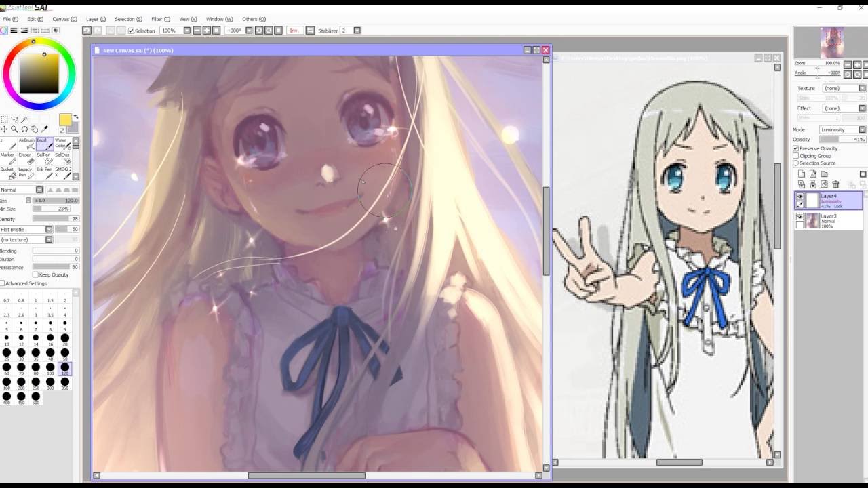Select brush size 120 preset

[x=65, y=368]
